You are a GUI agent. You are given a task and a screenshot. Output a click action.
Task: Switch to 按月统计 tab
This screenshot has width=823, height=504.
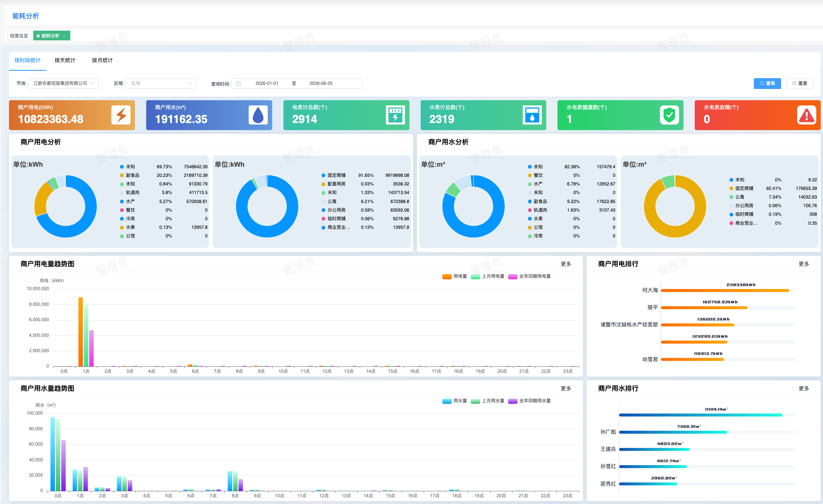[x=102, y=60]
